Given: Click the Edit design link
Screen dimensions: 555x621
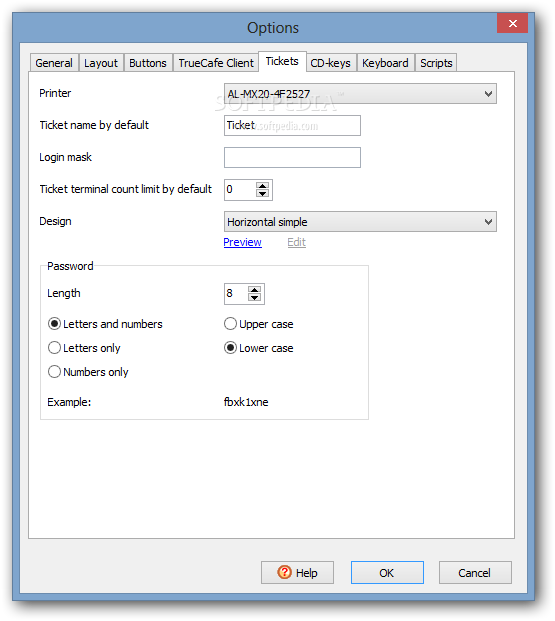Looking at the screenshot, I should tap(297, 242).
